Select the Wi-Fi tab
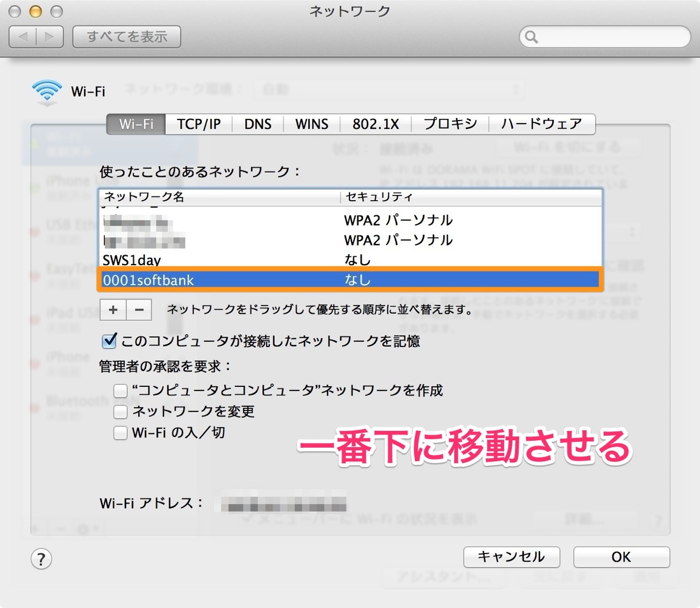Image resolution: width=700 pixels, height=608 pixels. click(x=136, y=124)
